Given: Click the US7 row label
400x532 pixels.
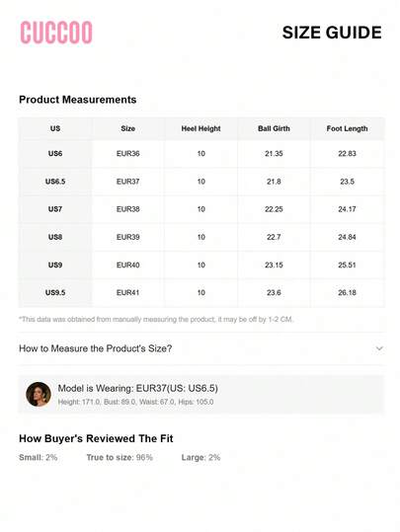Looking at the screenshot, I should (x=55, y=209).
